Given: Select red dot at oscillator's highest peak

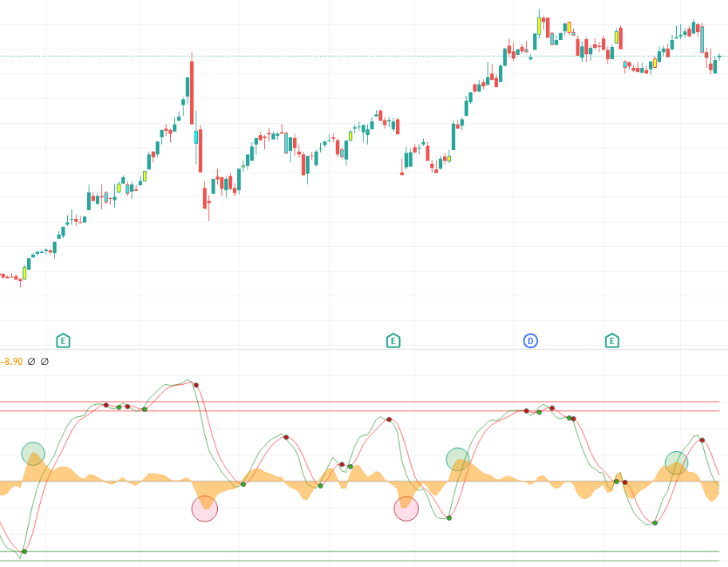Looking at the screenshot, I should point(196,386).
